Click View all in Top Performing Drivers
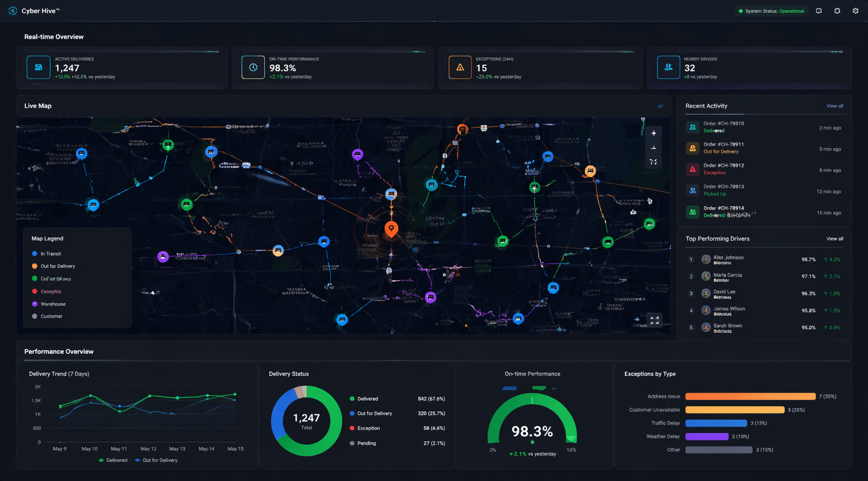 click(x=835, y=239)
